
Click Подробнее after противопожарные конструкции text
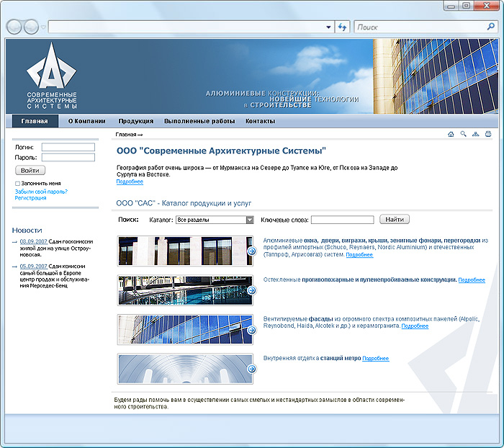pyautogui.click(x=472, y=279)
